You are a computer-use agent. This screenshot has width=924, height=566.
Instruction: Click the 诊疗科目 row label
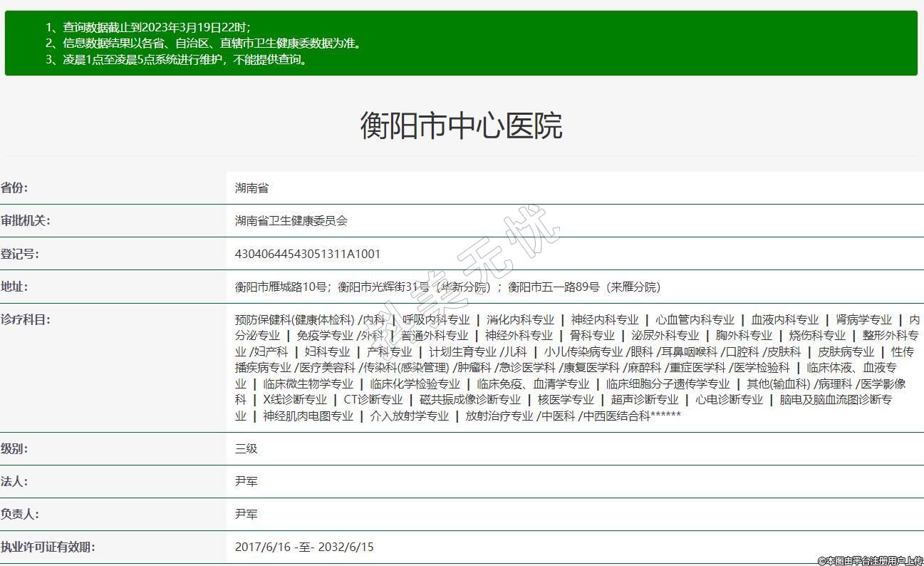pyautogui.click(x=25, y=319)
